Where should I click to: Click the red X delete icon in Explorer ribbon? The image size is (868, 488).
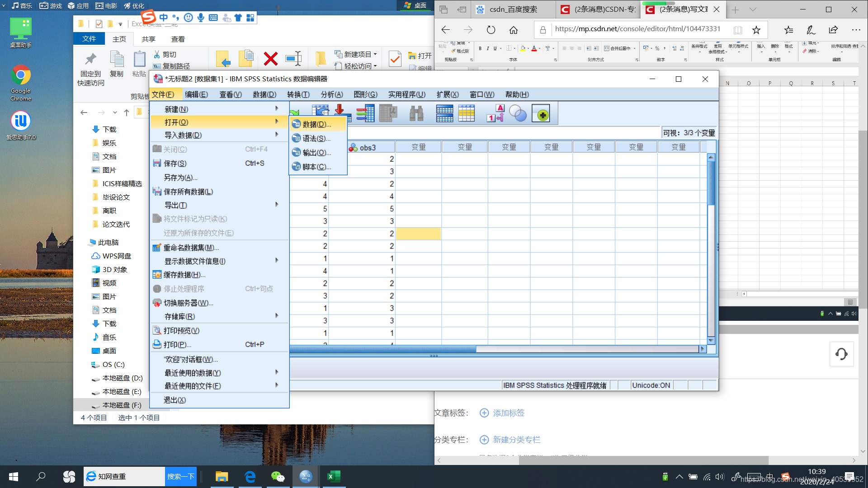[x=270, y=59]
